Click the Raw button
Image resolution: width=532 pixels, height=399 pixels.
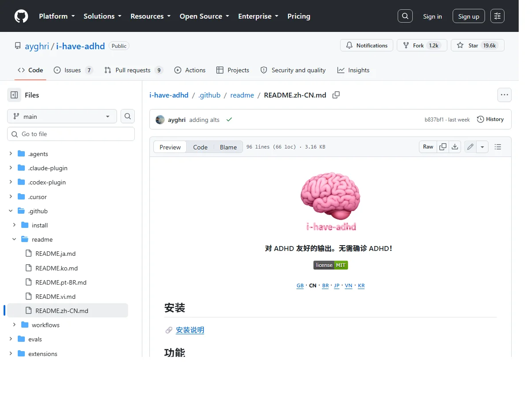(428, 147)
